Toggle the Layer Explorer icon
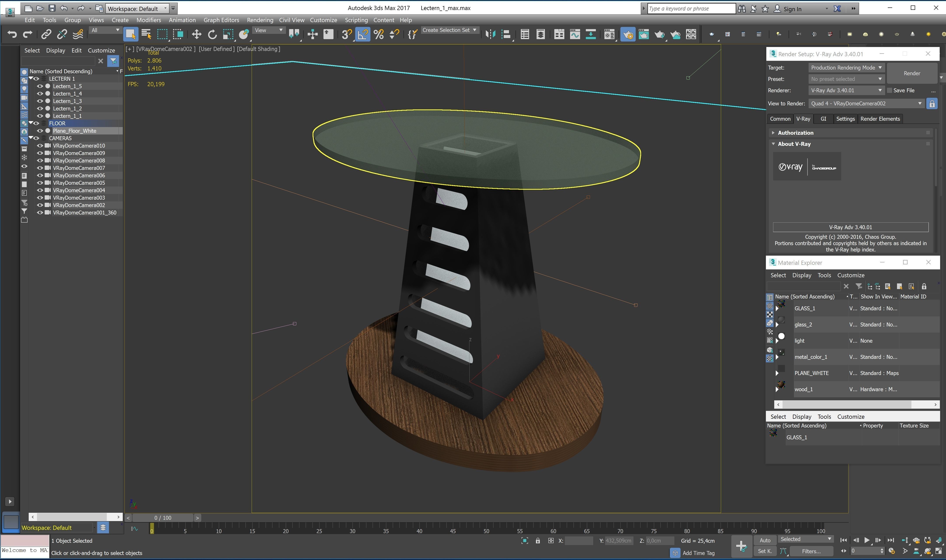 coord(541,35)
